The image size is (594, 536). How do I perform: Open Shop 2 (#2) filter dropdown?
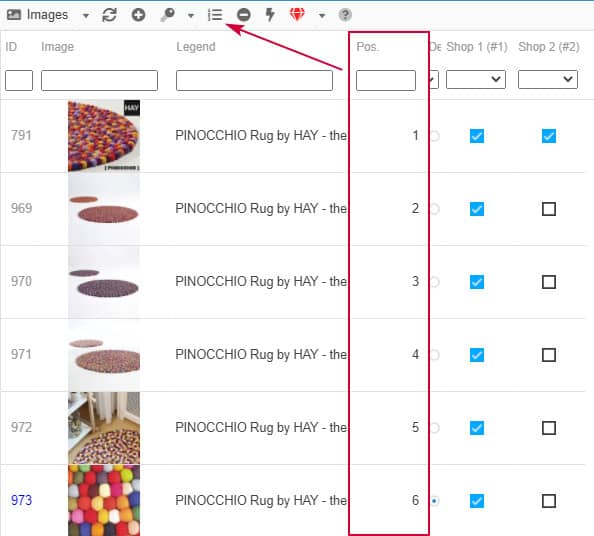[548, 80]
